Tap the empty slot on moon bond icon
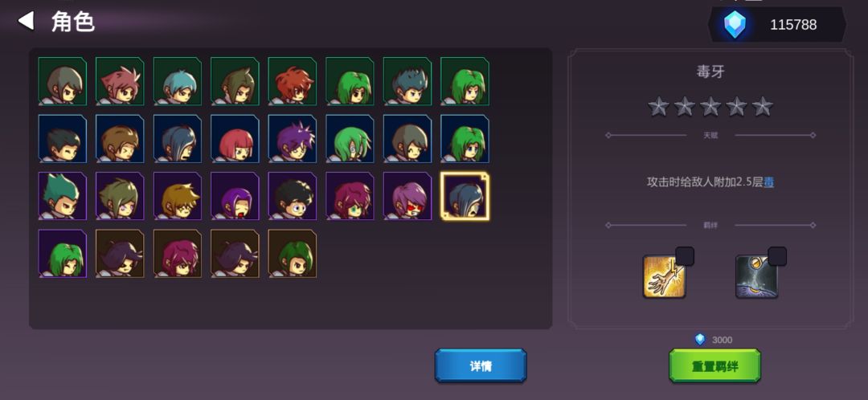Image resolution: width=868 pixels, height=400 pixels. pyautogui.click(x=777, y=256)
